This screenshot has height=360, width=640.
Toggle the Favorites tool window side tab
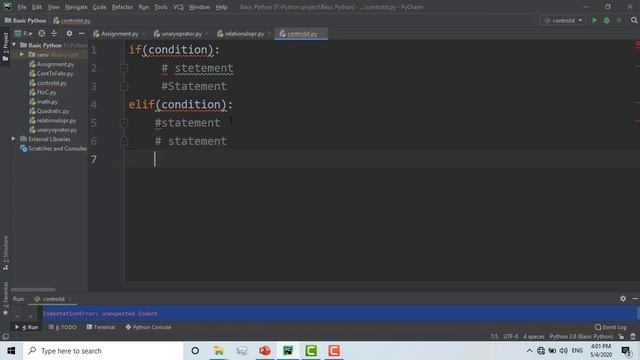pyautogui.click(x=5, y=298)
